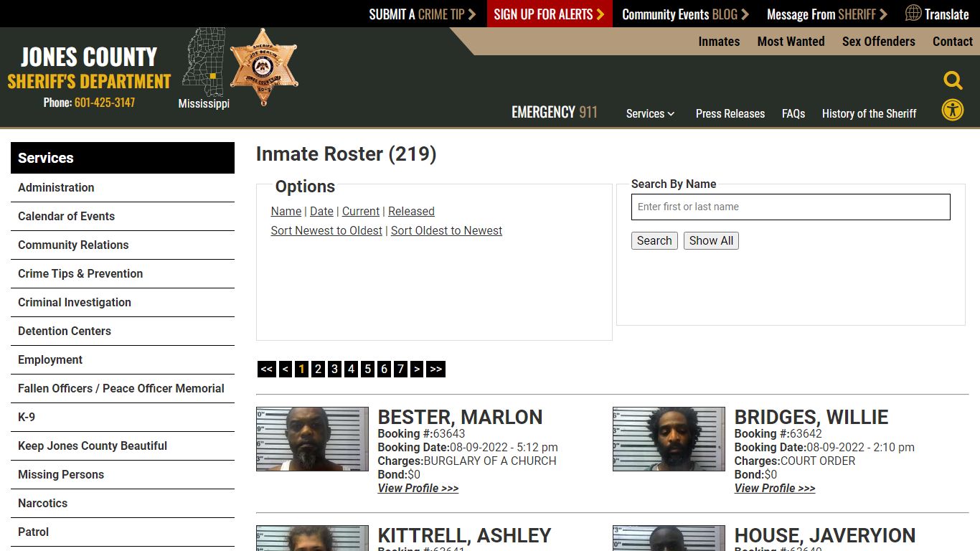This screenshot has width=980, height=551.
Task: Click Submit a Crime Tip
Action: tap(423, 14)
